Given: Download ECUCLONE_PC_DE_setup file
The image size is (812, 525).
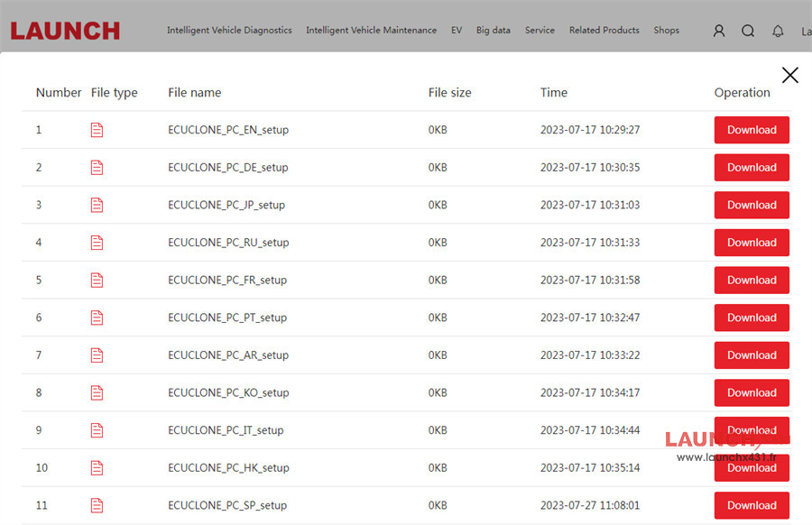Looking at the screenshot, I should [x=752, y=168].
